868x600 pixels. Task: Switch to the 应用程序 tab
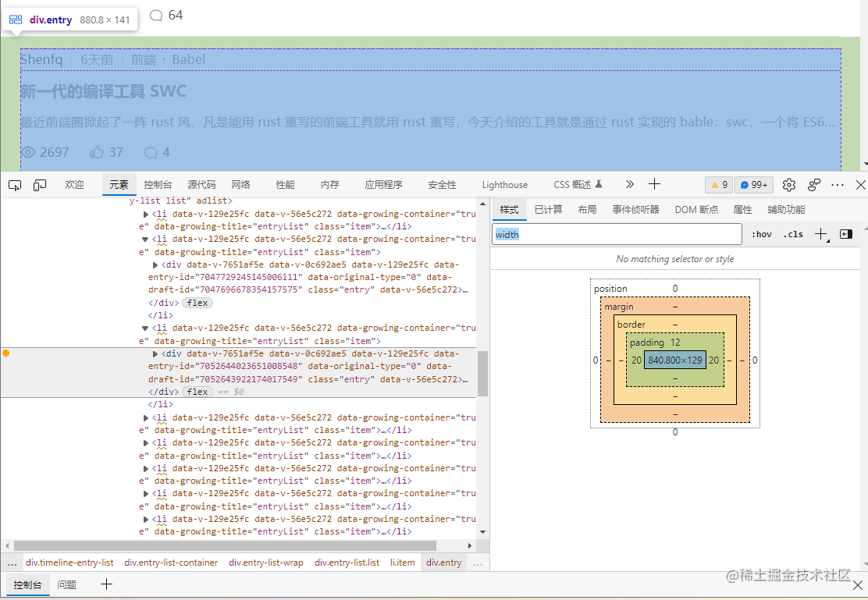[383, 185]
